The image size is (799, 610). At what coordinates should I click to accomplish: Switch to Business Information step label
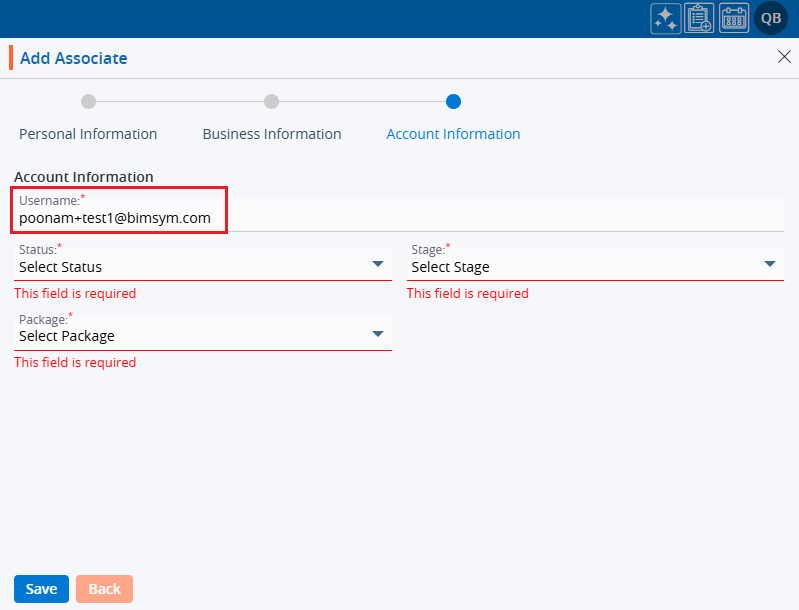272,134
